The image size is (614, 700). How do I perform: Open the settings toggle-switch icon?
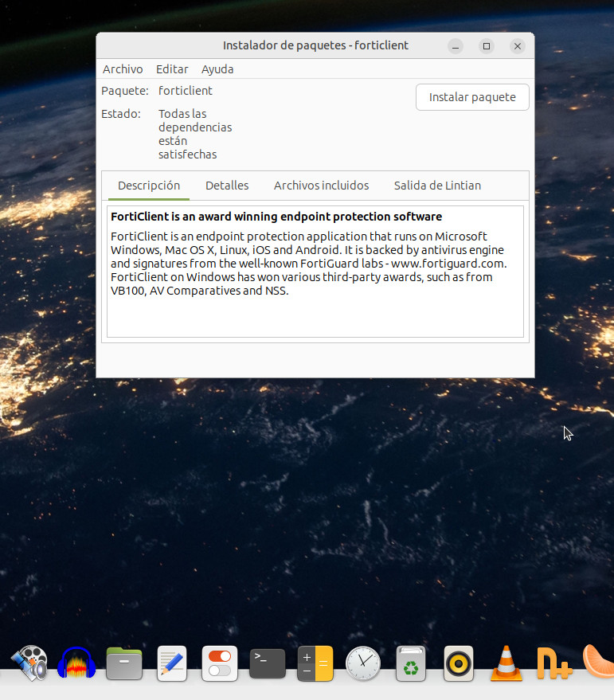point(220,663)
